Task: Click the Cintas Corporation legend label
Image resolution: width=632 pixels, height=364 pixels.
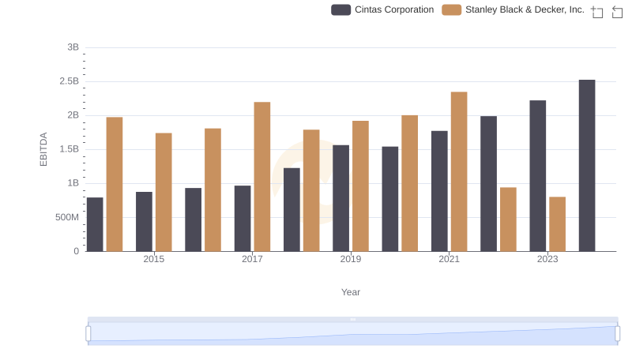Action: pos(394,9)
